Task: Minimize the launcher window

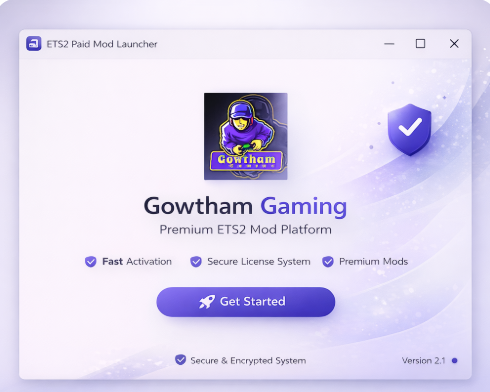Action: click(389, 44)
